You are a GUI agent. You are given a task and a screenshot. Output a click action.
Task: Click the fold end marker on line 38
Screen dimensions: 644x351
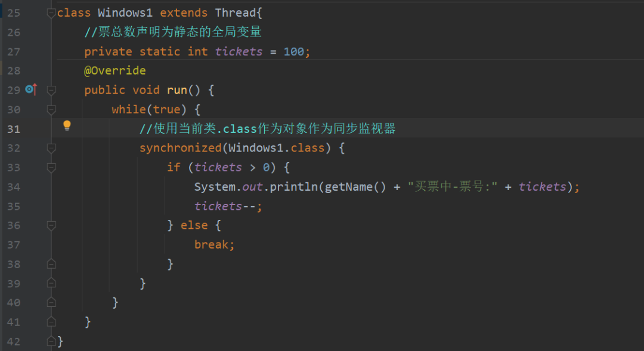(x=51, y=263)
